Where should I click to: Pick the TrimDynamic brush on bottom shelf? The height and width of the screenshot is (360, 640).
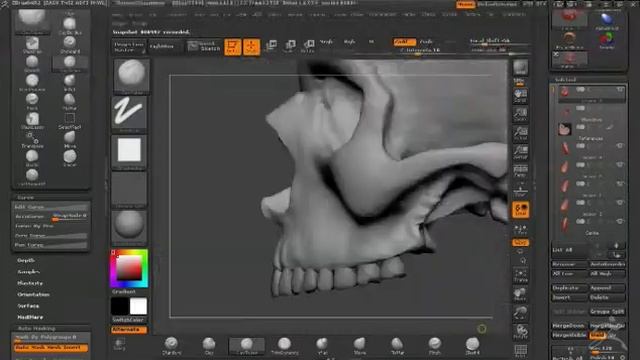point(284,346)
